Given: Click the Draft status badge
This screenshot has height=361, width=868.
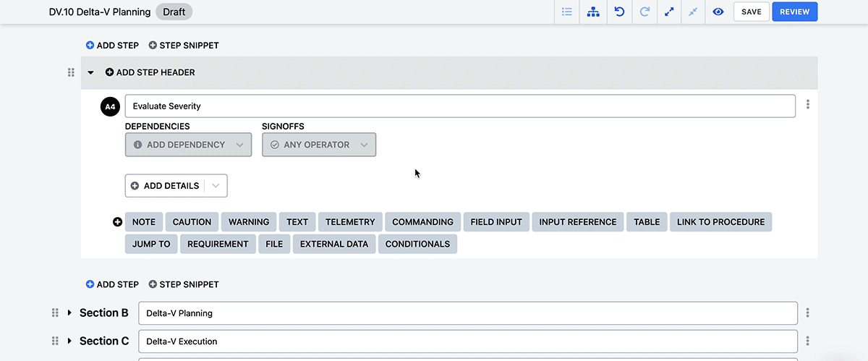Looking at the screenshot, I should coord(174,12).
